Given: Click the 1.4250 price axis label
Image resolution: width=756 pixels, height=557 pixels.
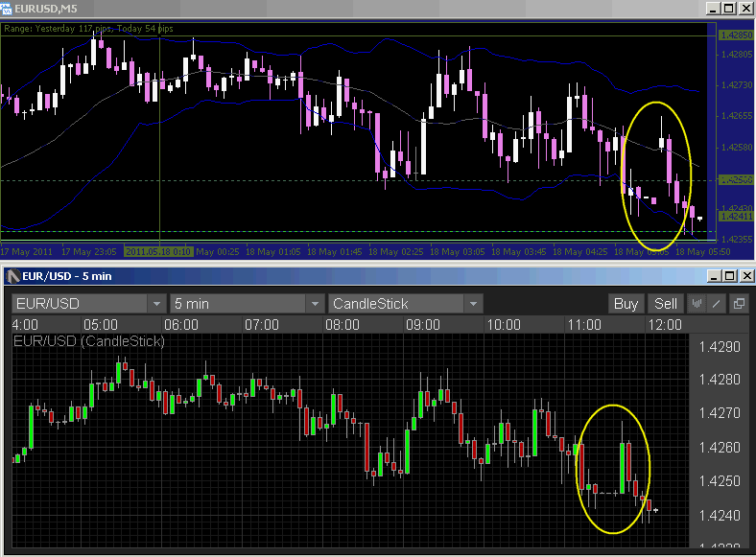Looking at the screenshot, I should pos(720,481).
